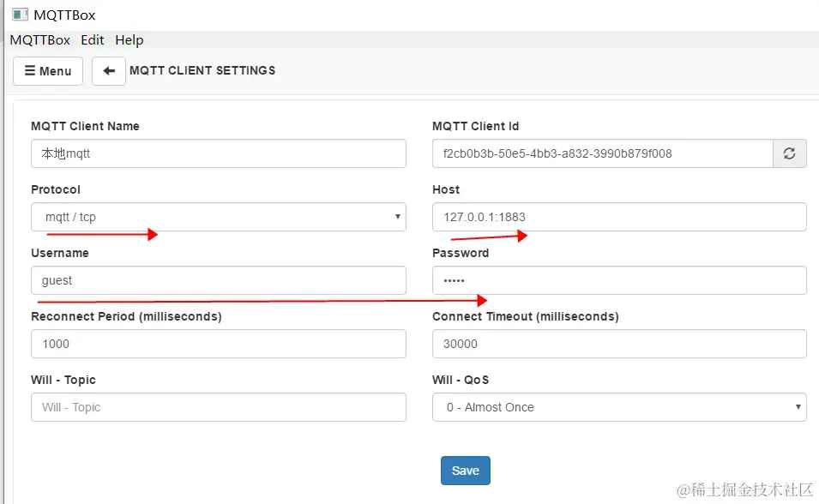This screenshot has width=819, height=504.
Task: Open the Edit menu
Action: (x=92, y=39)
